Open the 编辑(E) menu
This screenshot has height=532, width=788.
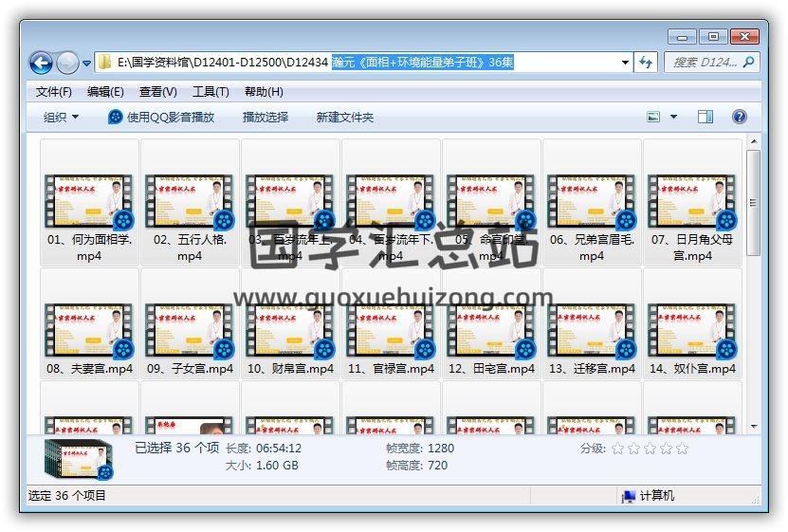tap(105, 92)
